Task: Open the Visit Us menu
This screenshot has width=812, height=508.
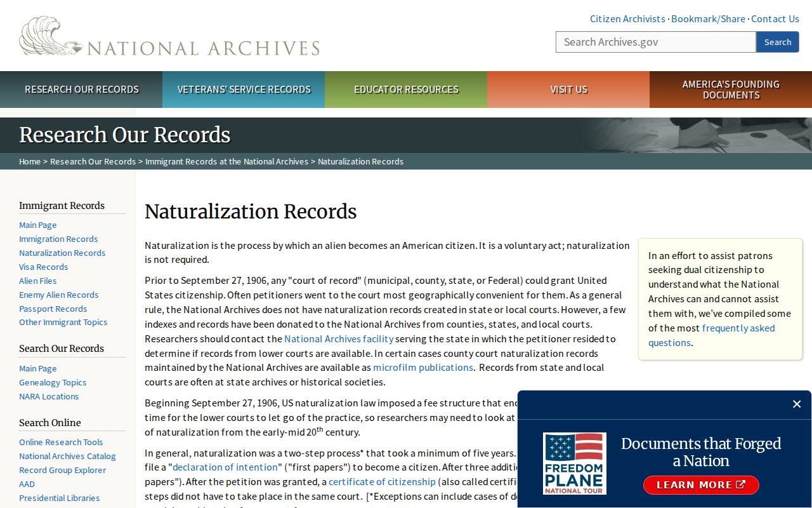Action: pos(568,90)
